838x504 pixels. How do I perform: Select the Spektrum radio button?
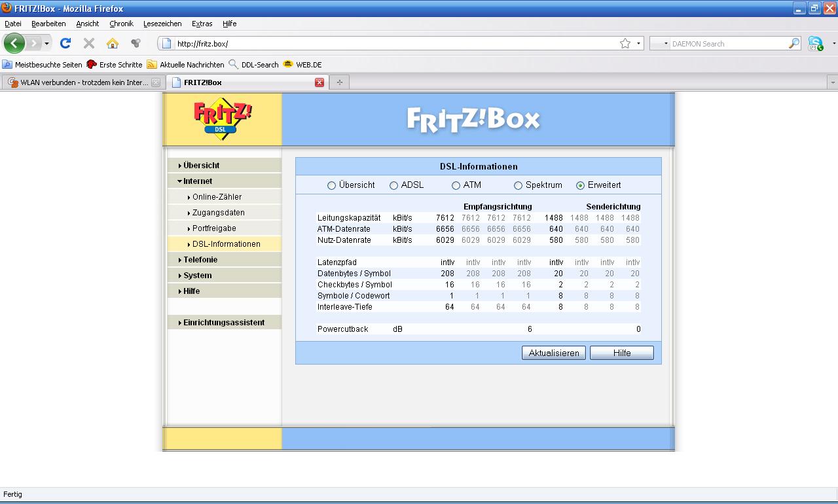click(518, 185)
